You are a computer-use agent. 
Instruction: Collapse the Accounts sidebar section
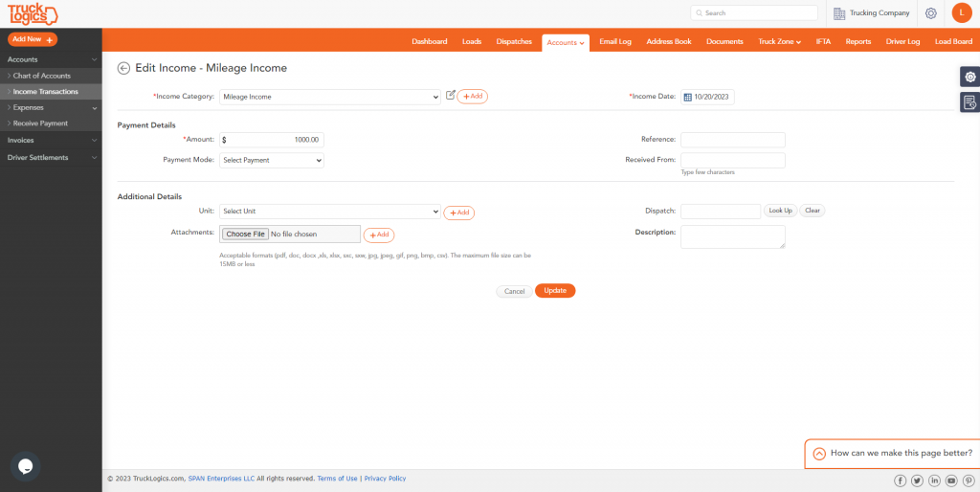pos(51,59)
